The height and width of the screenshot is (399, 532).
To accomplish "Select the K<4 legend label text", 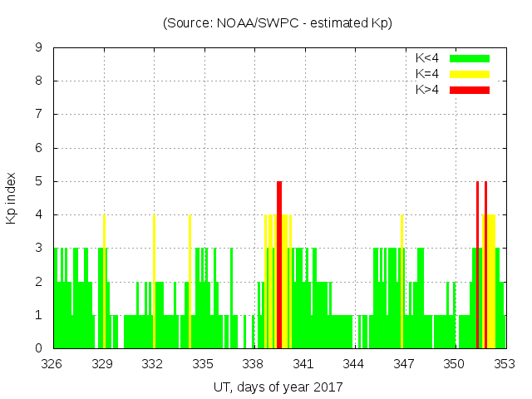I will click(428, 58).
